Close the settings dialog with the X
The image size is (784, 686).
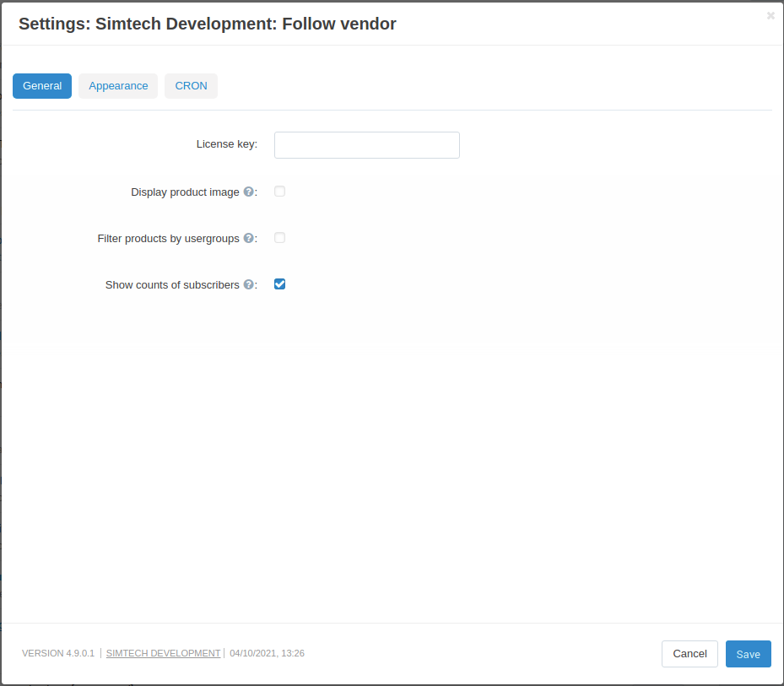coord(770,16)
